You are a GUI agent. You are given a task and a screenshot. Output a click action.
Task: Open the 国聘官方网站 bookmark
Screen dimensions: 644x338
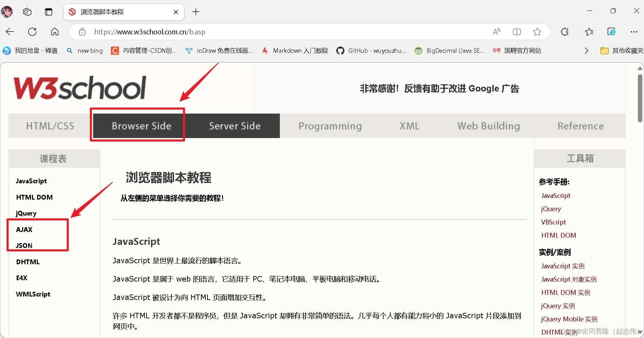click(517, 51)
